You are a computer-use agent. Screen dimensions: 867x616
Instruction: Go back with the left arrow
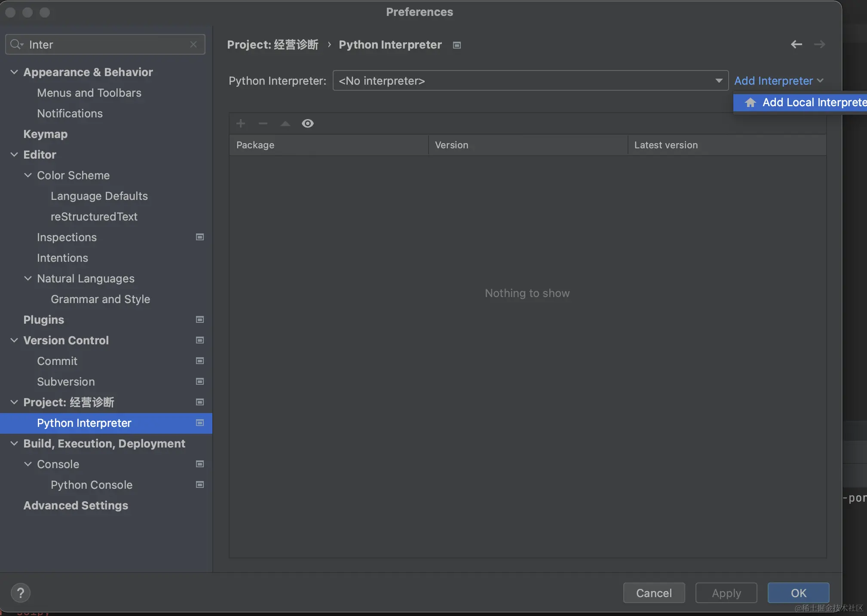pyautogui.click(x=797, y=44)
